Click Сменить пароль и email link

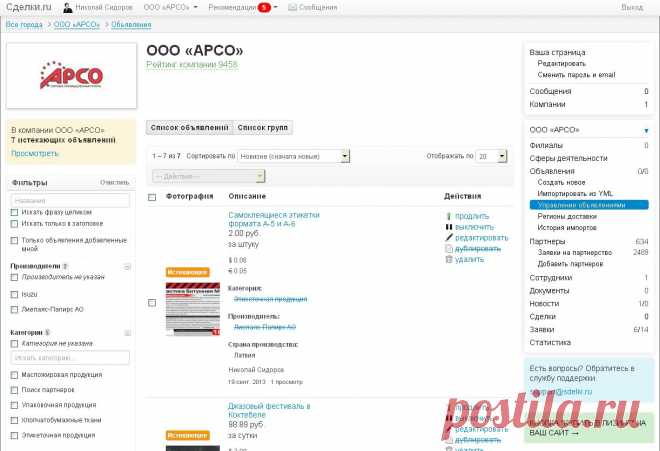[576, 75]
